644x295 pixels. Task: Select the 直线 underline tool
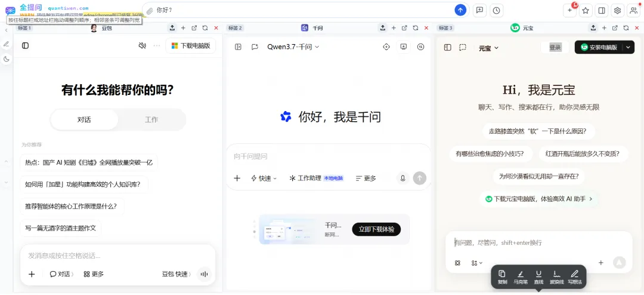538,276
